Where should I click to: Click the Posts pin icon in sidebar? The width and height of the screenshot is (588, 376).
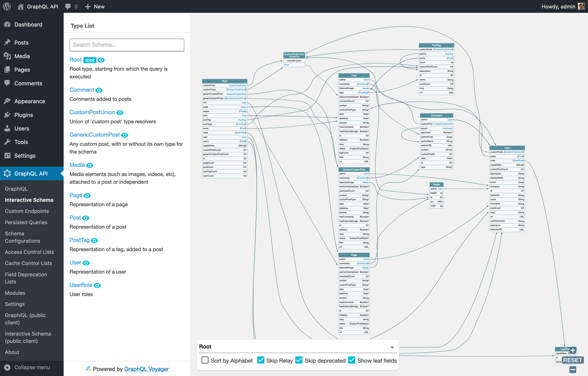pos(7,42)
